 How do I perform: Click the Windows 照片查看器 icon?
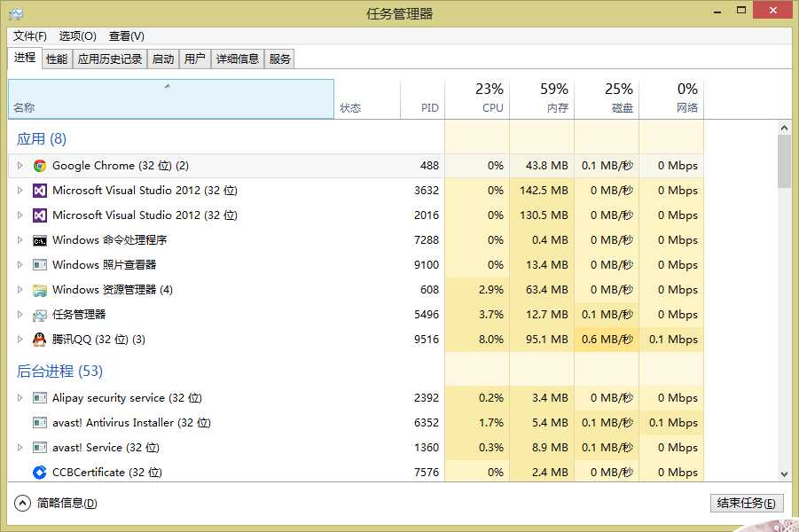coord(39,264)
